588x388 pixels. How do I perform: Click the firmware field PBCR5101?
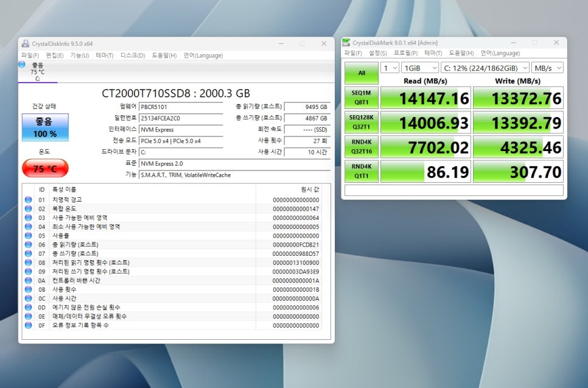click(x=181, y=107)
